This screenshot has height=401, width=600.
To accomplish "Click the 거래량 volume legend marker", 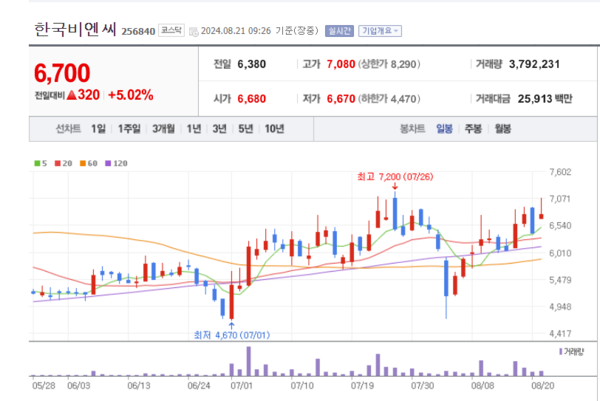I will point(570,351).
